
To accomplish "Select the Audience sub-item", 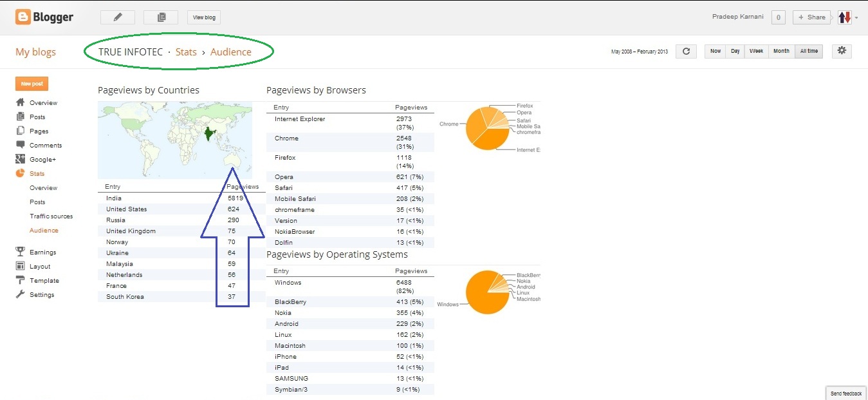I will tap(44, 231).
